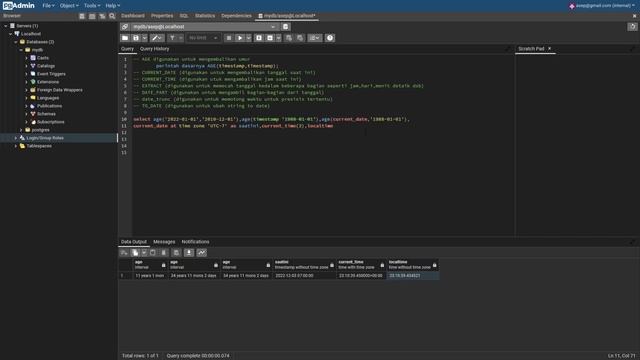Open the save file options dropdown
This screenshot has width=640, height=360.
[144, 38]
